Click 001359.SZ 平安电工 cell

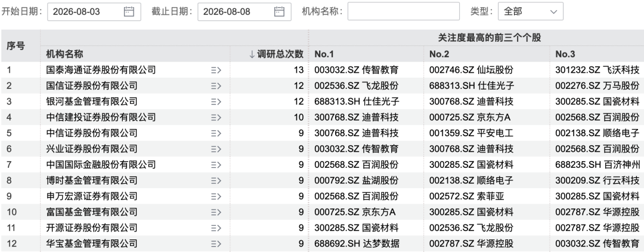coord(472,133)
